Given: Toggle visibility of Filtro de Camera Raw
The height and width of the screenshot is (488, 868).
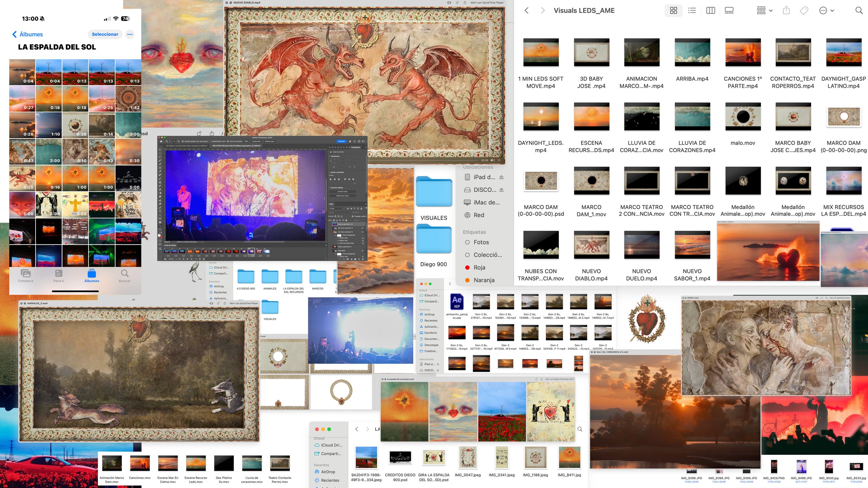Looking at the screenshot, I should (x=338, y=243).
